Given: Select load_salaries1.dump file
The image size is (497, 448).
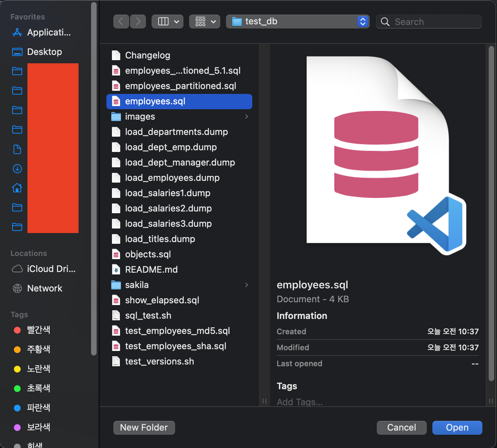Looking at the screenshot, I should (179, 193).
